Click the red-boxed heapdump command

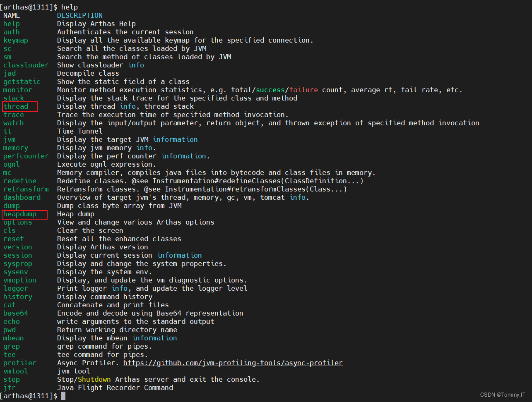(20, 214)
